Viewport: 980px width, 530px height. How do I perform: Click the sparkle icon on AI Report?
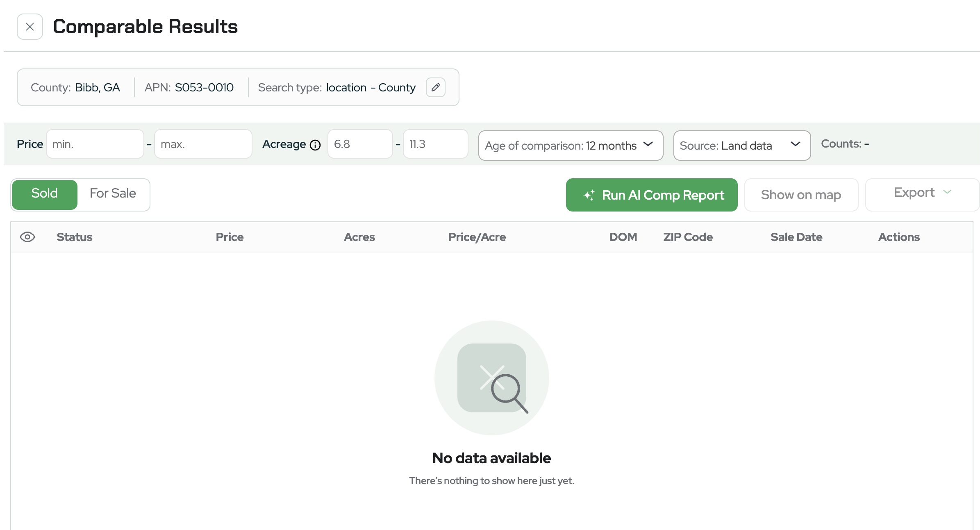589,195
